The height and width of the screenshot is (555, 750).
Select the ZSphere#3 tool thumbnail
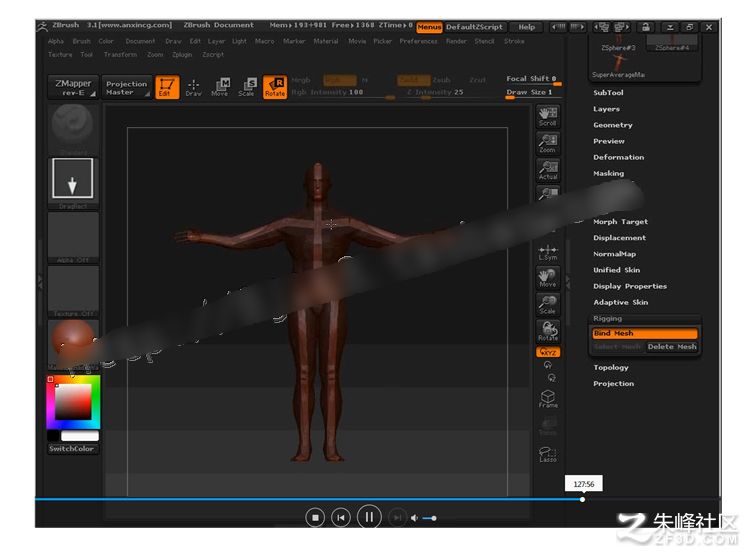tap(618, 43)
